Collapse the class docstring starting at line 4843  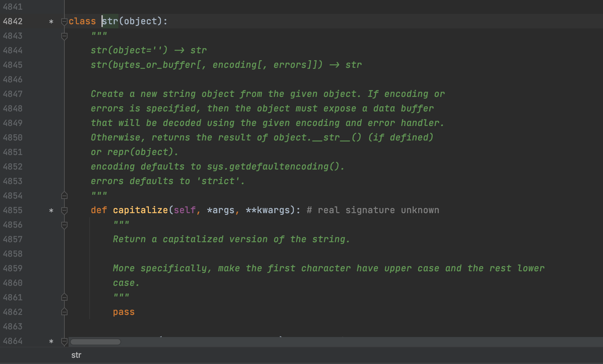(64, 36)
